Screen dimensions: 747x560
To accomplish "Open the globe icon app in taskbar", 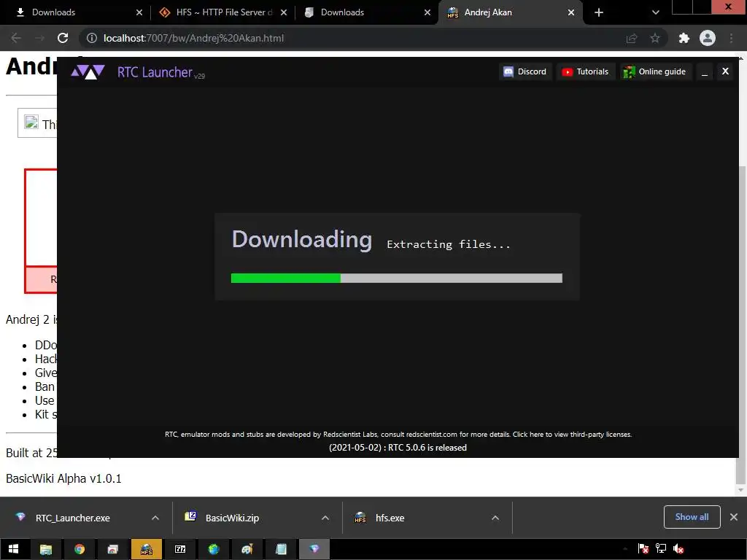I will (214, 549).
